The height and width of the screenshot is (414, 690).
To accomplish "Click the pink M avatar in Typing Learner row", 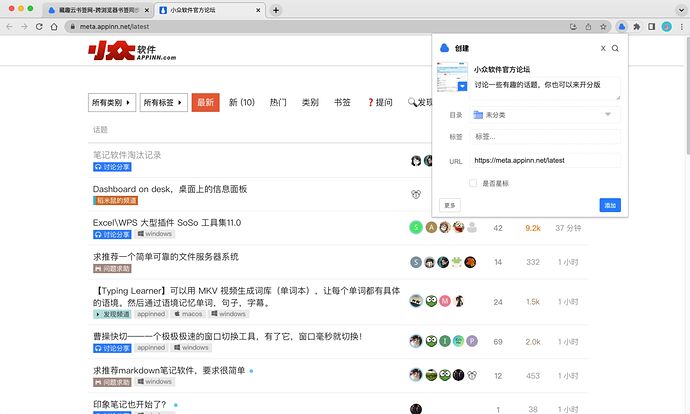I will [445, 301].
